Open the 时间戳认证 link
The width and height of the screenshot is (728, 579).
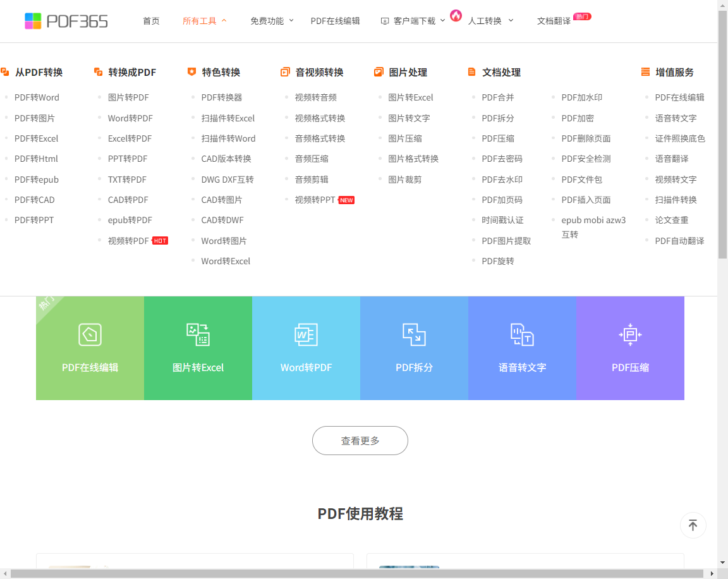[x=503, y=220]
